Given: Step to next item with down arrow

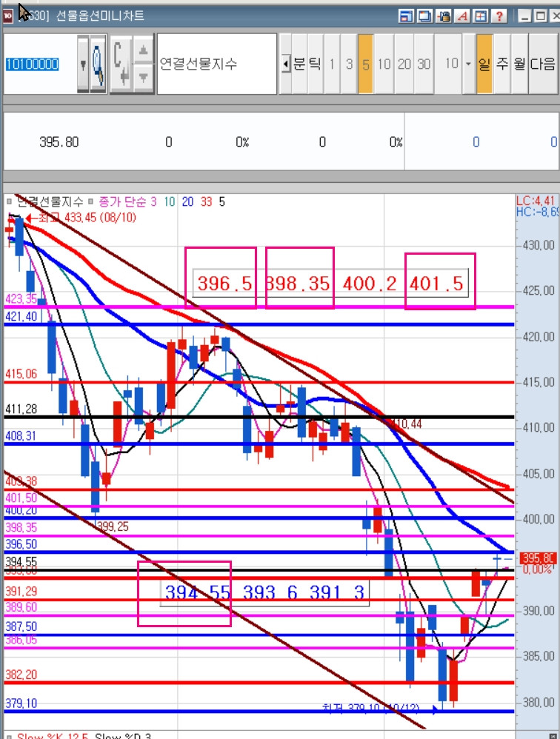Looking at the screenshot, I should click(143, 77).
